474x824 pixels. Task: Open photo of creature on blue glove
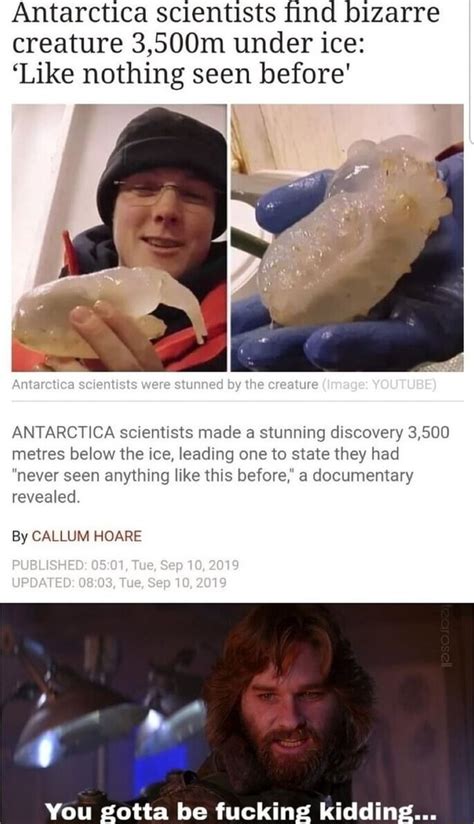coord(347,238)
